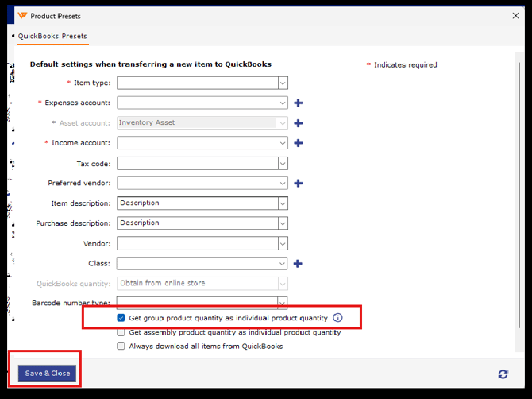
Task: Switch to the QuickBooks Presets tab
Action: [52, 36]
